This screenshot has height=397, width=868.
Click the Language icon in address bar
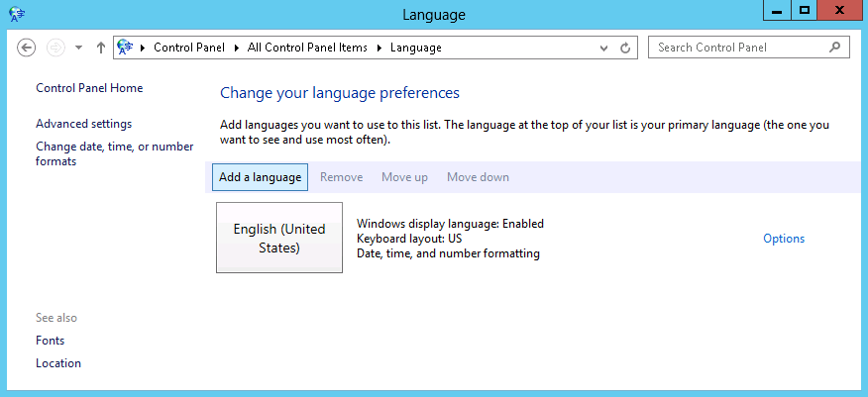[x=126, y=47]
